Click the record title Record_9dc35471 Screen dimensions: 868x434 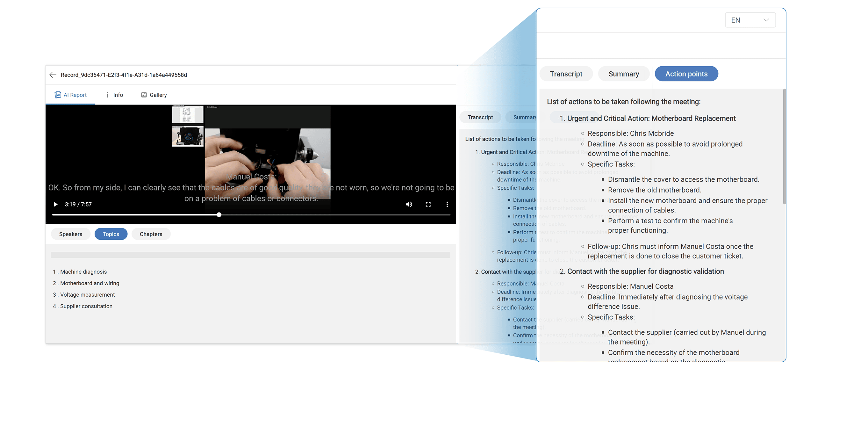point(124,75)
